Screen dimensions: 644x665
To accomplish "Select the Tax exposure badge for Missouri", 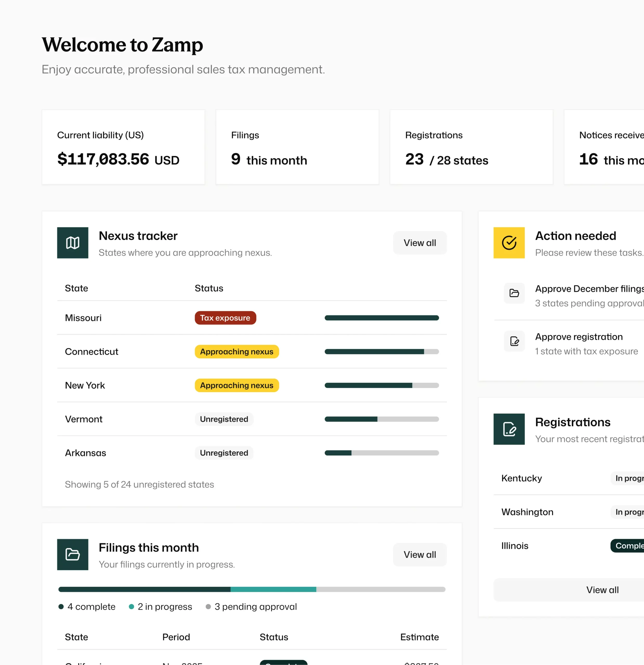I will (x=225, y=318).
